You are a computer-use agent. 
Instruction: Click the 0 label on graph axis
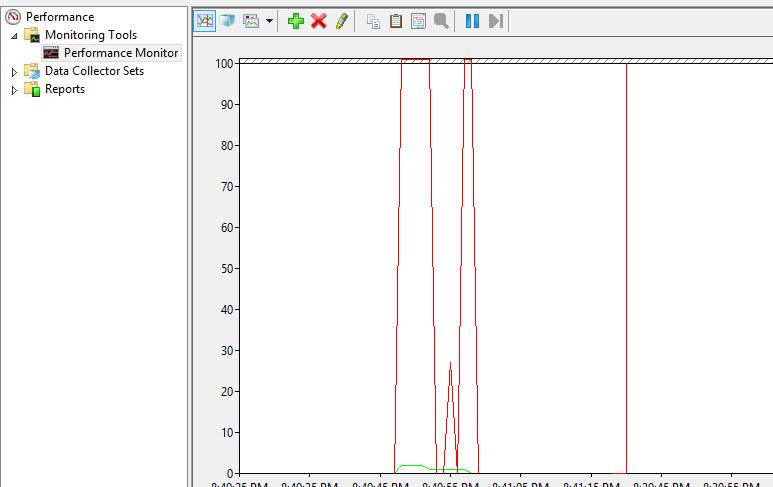[x=230, y=474]
